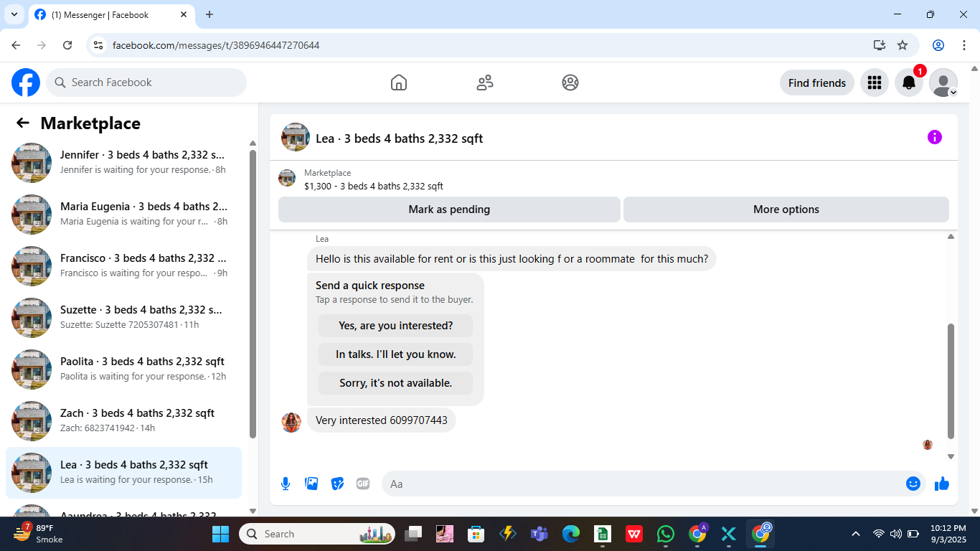Go back one page in Chrome

point(16,45)
